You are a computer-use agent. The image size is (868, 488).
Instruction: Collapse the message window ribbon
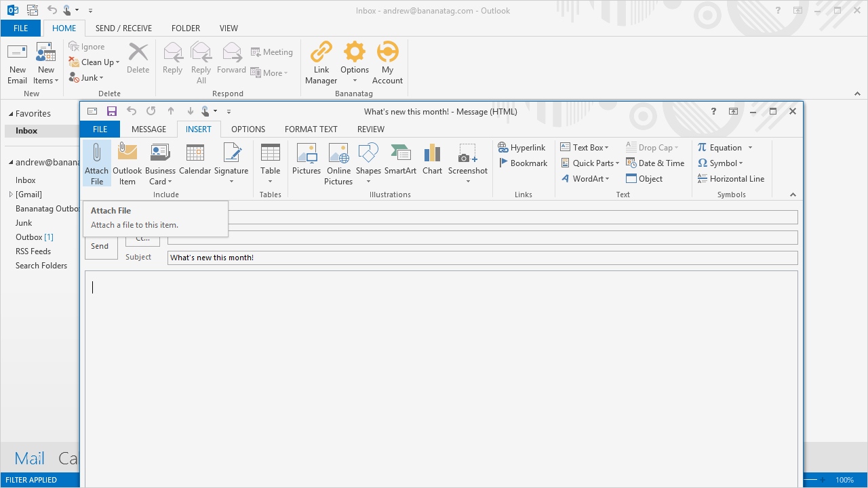click(793, 195)
